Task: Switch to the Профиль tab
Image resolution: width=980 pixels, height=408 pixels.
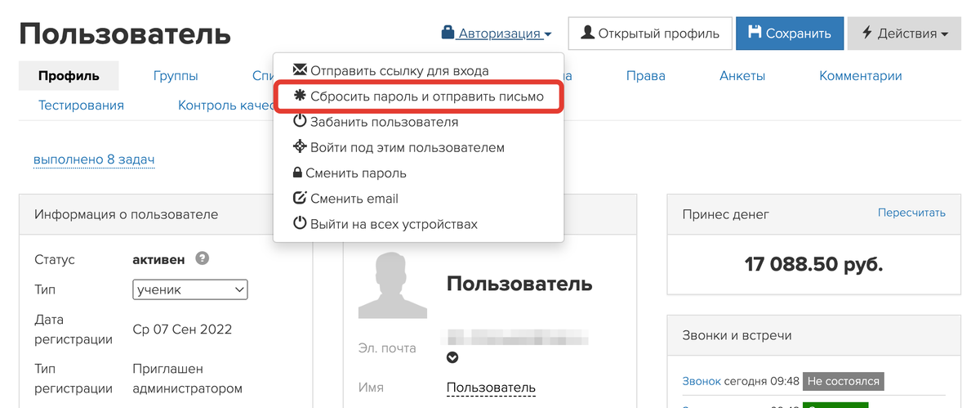Action: click(x=69, y=76)
